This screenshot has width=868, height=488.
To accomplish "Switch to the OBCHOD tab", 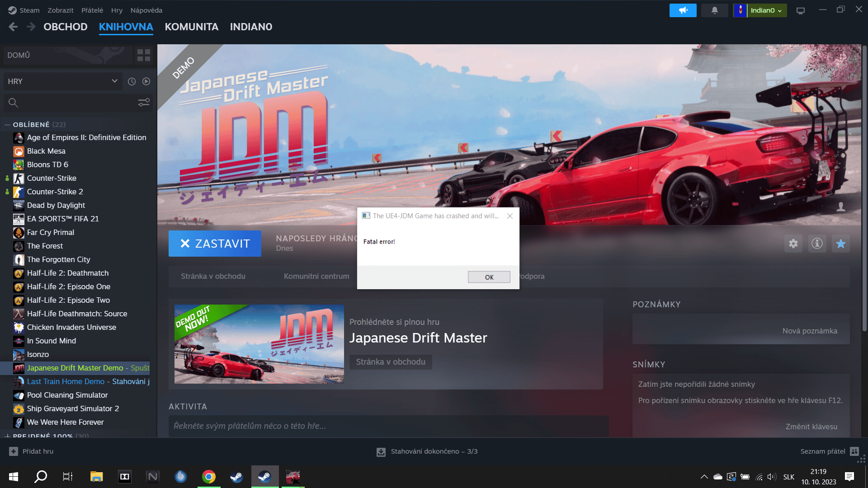I will (x=66, y=27).
